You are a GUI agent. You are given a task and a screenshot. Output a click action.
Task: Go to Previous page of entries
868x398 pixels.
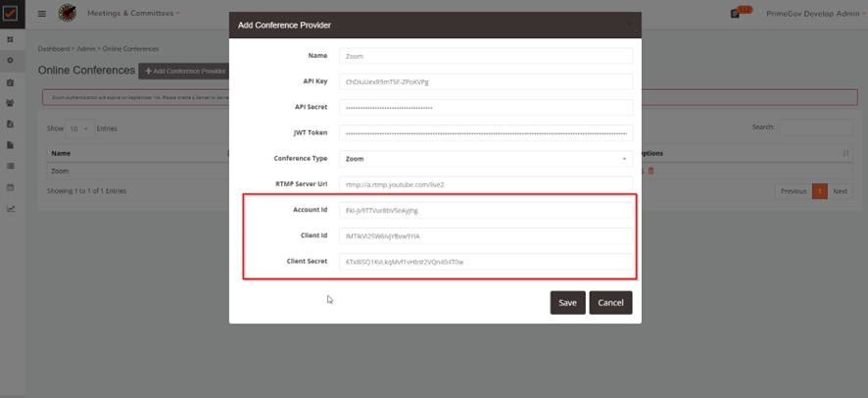point(794,191)
